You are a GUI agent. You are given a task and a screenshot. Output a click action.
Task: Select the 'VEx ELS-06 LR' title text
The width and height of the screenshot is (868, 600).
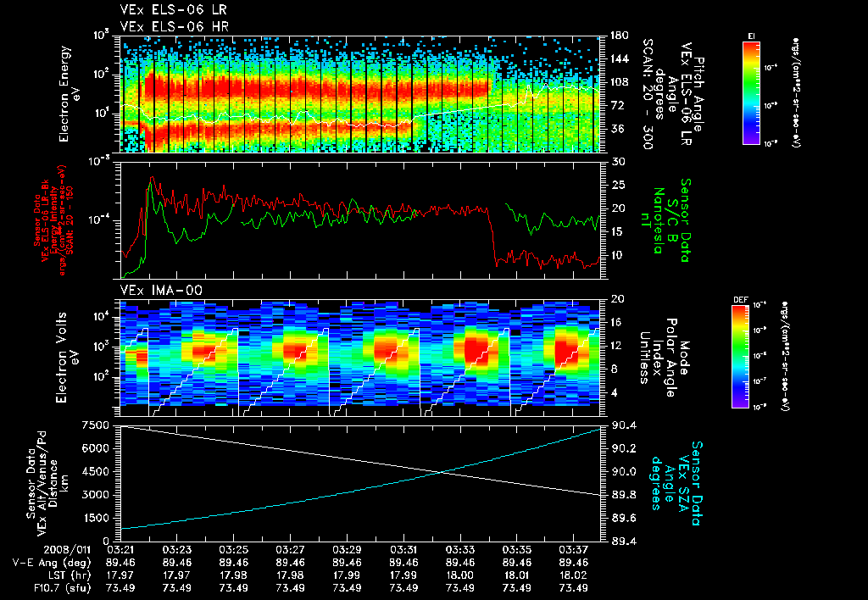point(173,10)
